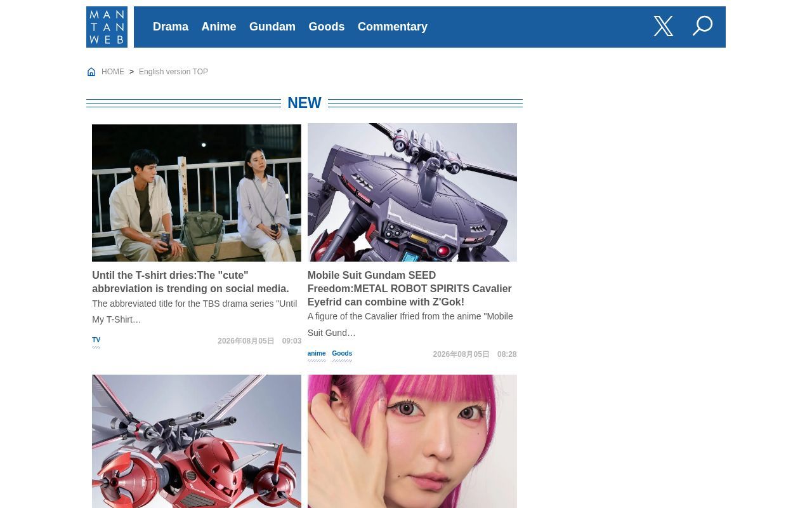Read 'Until the T-shirt dries' headline
Viewport: 812px width, 508px height.
click(x=190, y=282)
